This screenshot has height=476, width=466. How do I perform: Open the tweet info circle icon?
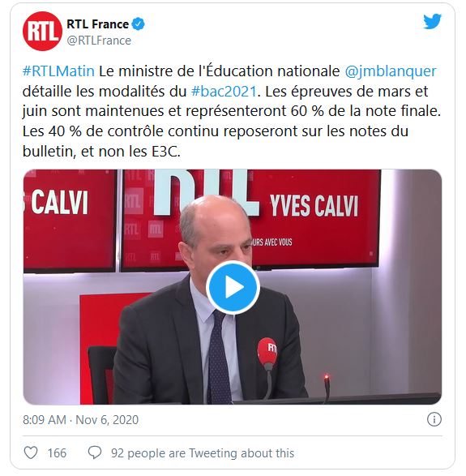pyautogui.click(x=434, y=420)
